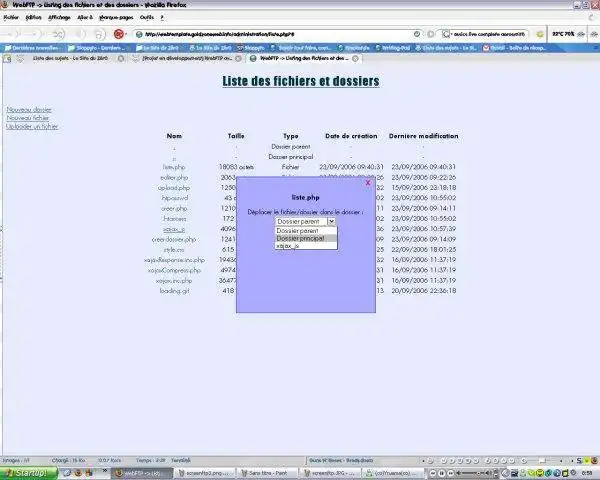Switch to the '[Projet en développement] WebFTP' tab
The width and height of the screenshot is (600, 480).
pos(187,59)
